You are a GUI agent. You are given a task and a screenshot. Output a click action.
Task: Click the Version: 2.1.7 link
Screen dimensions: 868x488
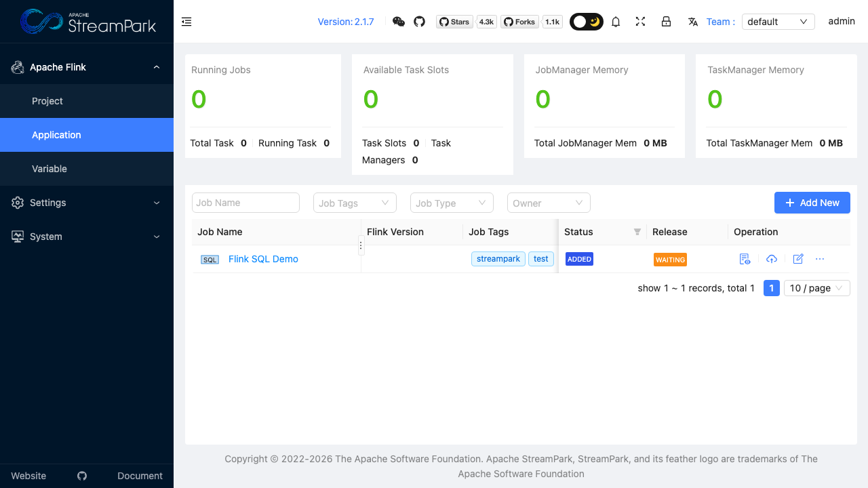coord(346,22)
